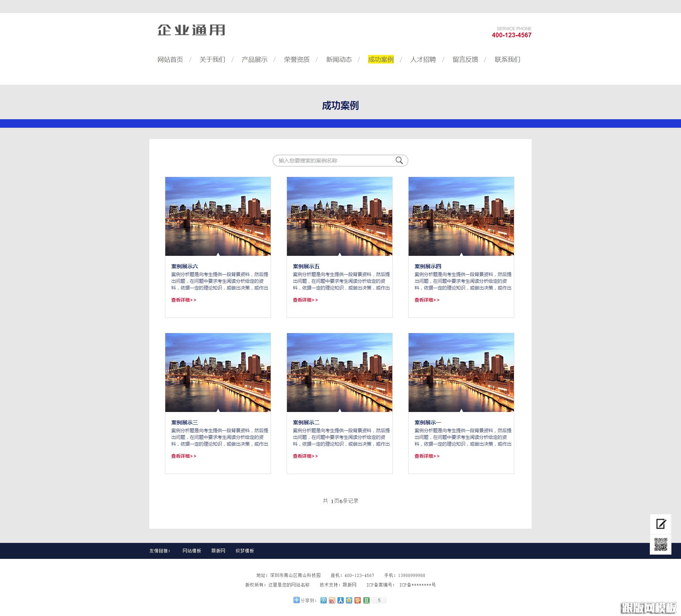Click 查看详细 under 案例展示二

tap(305, 456)
